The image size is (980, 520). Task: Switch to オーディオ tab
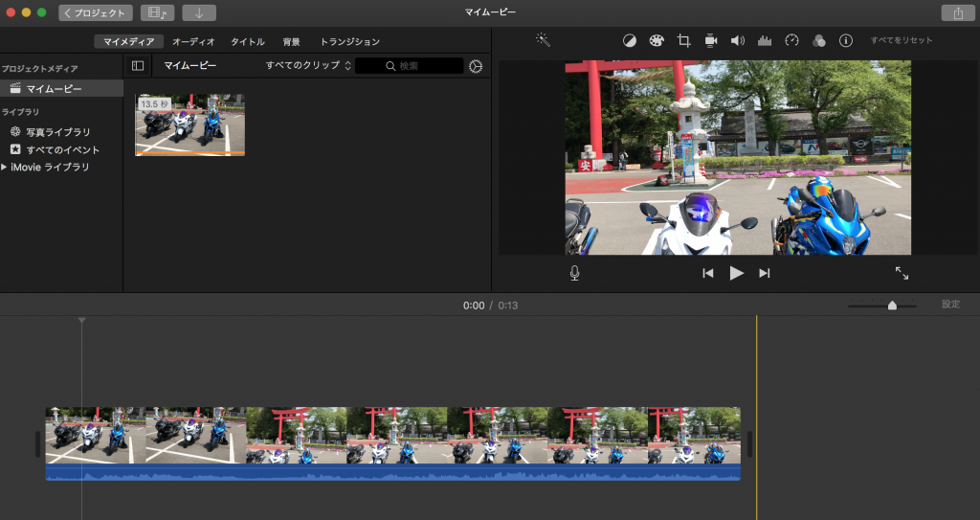coord(193,41)
